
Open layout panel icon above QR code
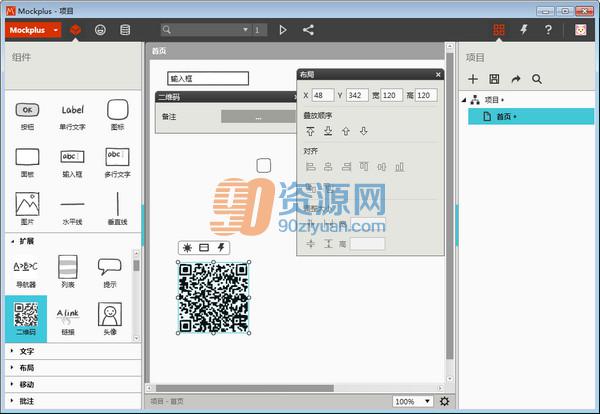(204, 248)
